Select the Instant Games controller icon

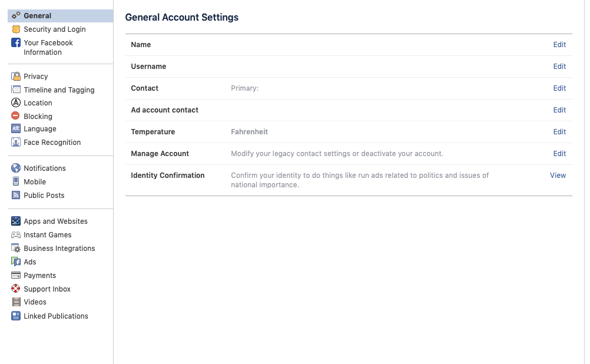point(16,234)
